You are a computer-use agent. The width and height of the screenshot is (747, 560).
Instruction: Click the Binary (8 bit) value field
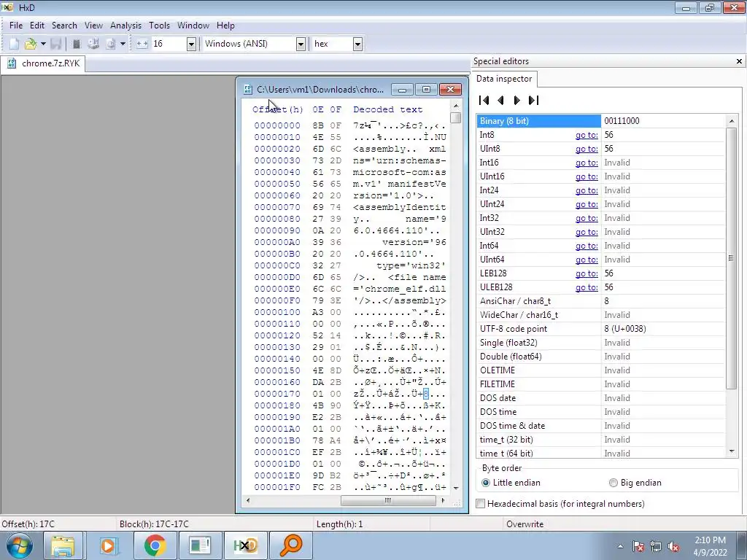(x=663, y=121)
